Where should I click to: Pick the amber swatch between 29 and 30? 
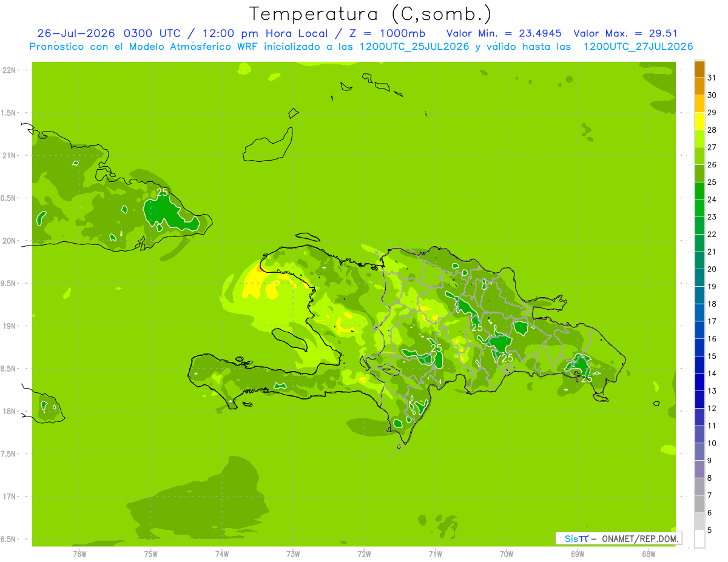(x=699, y=104)
